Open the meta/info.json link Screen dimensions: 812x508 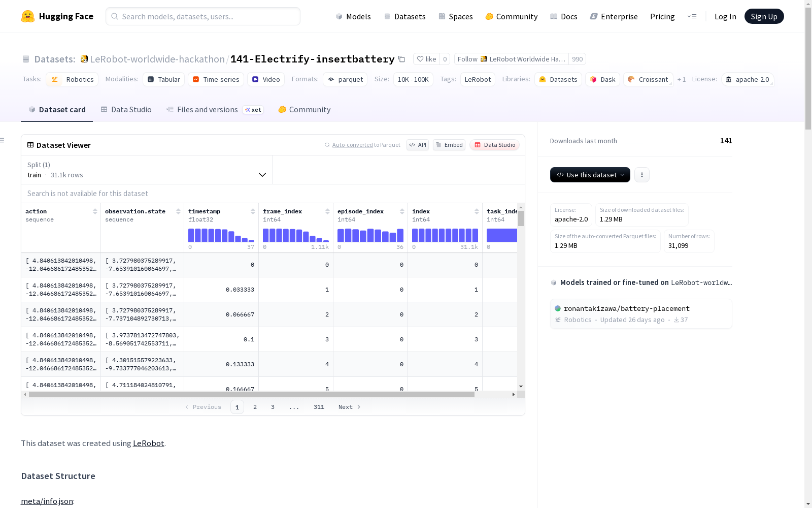tap(47, 501)
